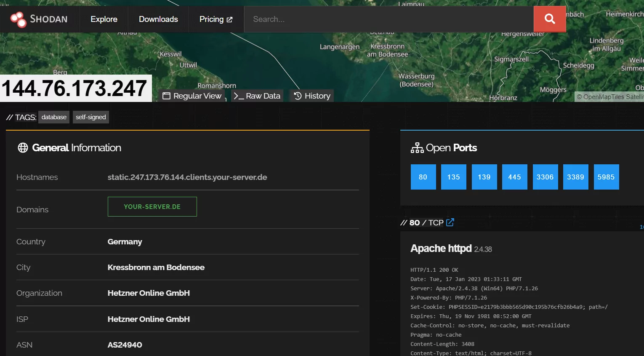
Task: Click inside the Search input field
Action: pyautogui.click(x=387, y=19)
